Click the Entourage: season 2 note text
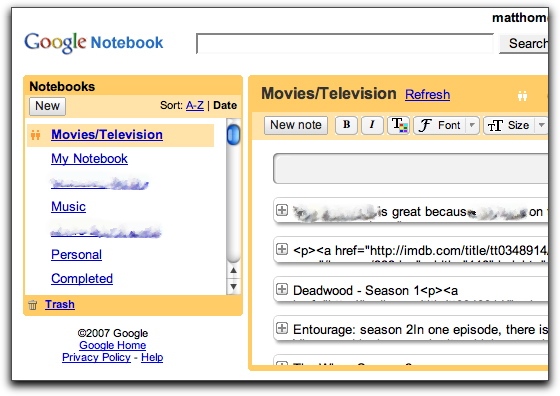Viewport: 560px width, 396px height. (x=420, y=330)
